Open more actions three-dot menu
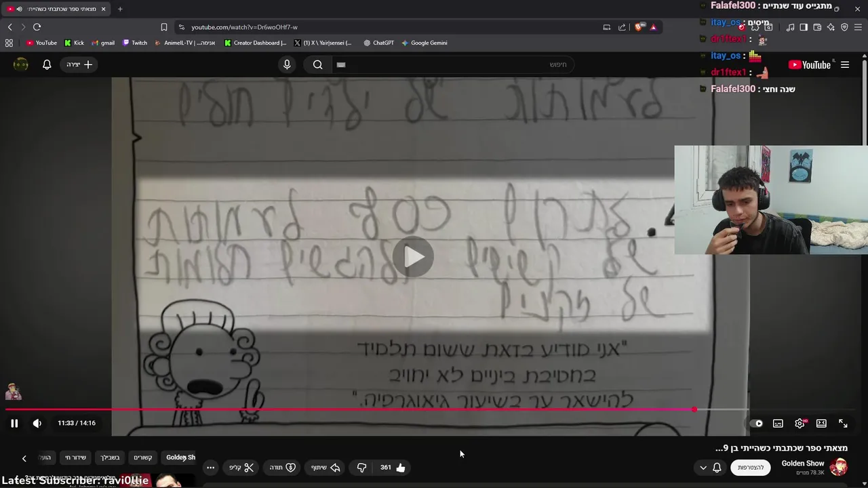The height and width of the screenshot is (488, 868). tap(210, 468)
